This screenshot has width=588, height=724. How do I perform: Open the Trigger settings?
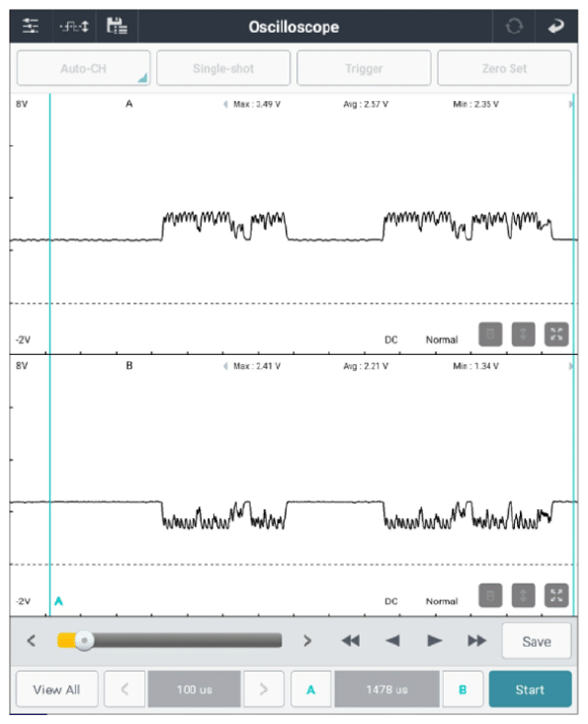tap(364, 68)
